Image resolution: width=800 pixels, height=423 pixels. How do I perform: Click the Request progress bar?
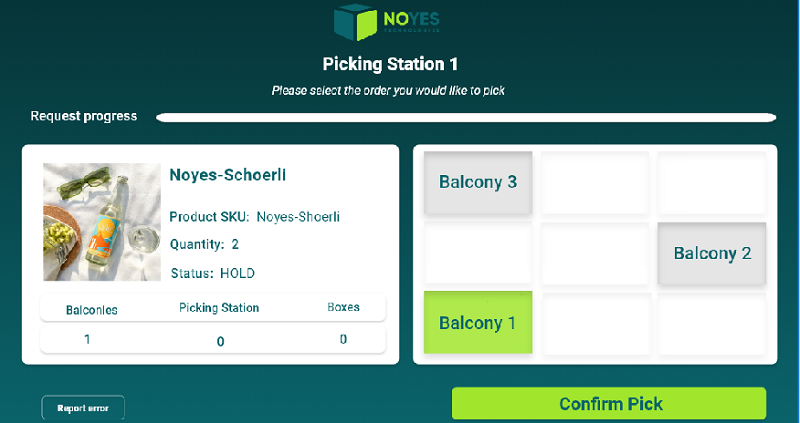pos(466,117)
